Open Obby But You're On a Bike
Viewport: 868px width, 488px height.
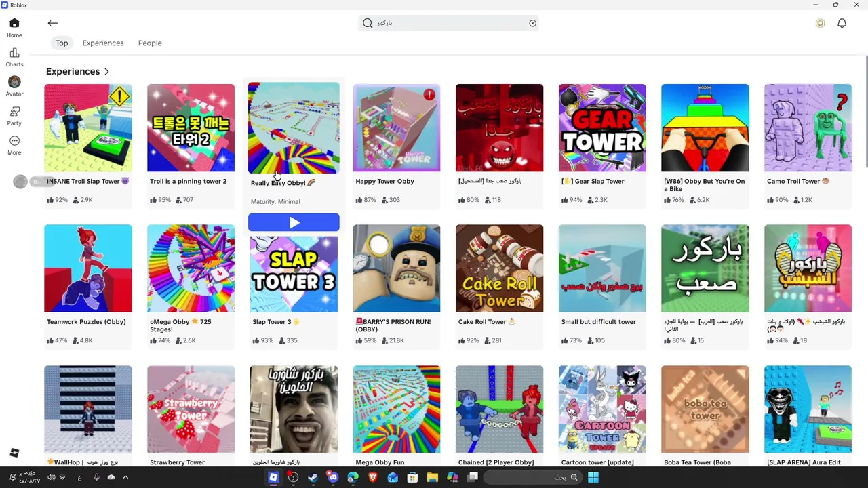705,127
